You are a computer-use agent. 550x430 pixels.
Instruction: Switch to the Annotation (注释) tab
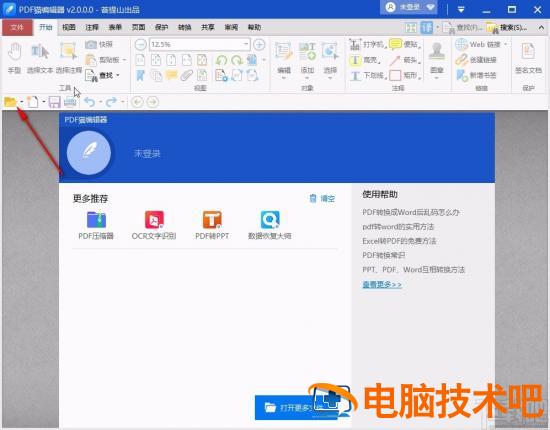(x=92, y=27)
